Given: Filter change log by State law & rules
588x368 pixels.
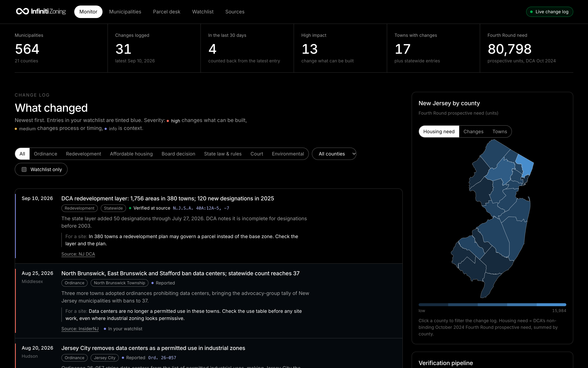Looking at the screenshot, I should click(x=223, y=154).
